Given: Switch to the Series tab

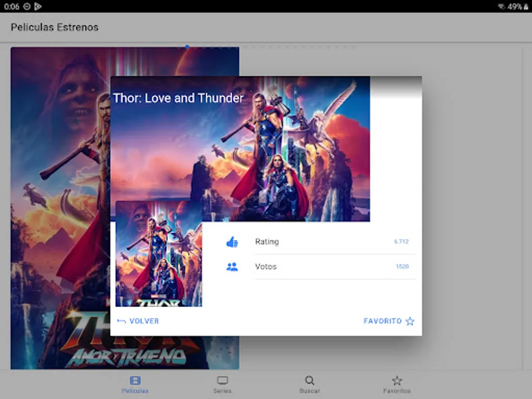Looking at the screenshot, I should click(x=222, y=385).
